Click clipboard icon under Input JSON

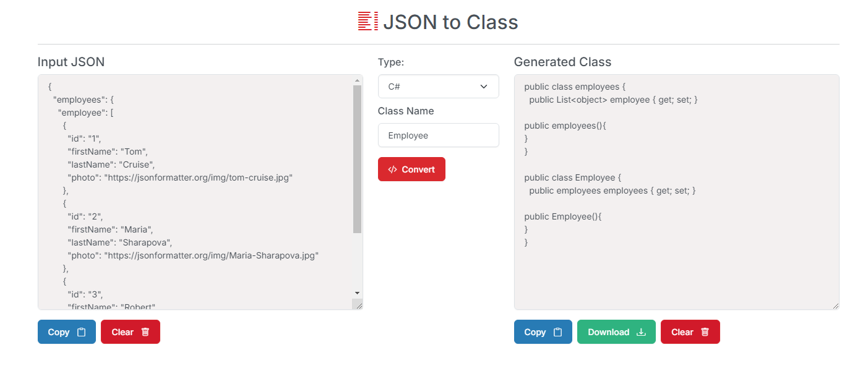pyautogui.click(x=81, y=332)
